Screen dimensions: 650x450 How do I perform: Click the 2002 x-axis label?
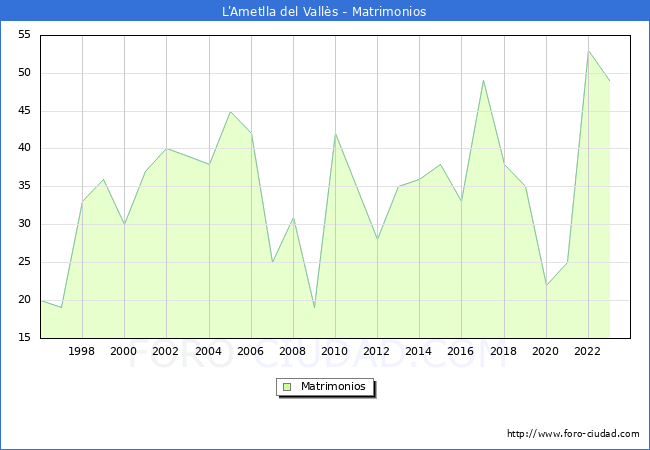click(x=165, y=351)
